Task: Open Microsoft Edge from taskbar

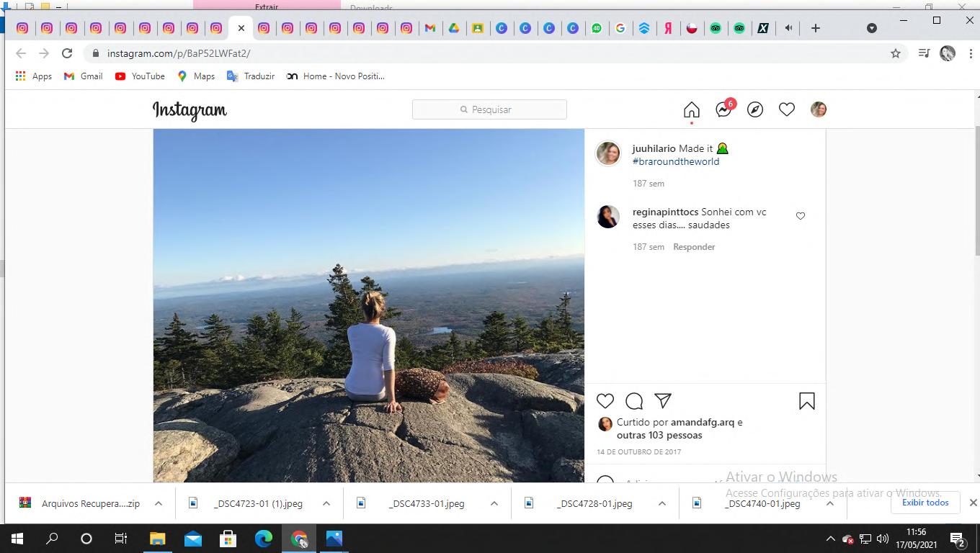Action: click(264, 539)
